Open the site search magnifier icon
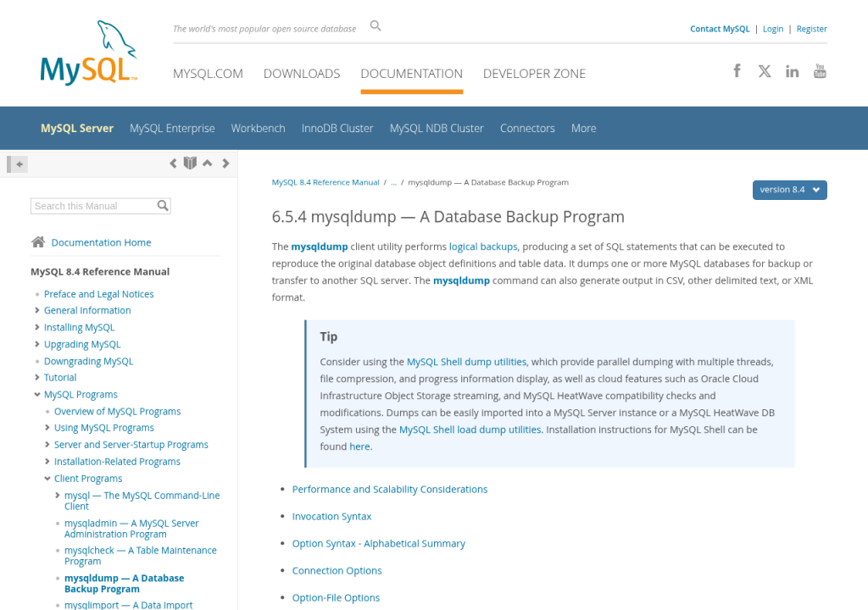The height and width of the screenshot is (610, 868). [376, 26]
